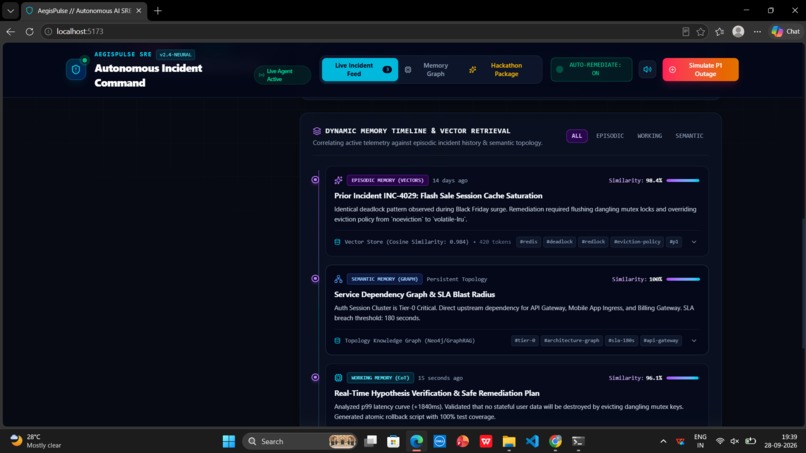Click the Hackathon Package sparkle icon
The height and width of the screenshot is (453, 806).
tap(472, 69)
